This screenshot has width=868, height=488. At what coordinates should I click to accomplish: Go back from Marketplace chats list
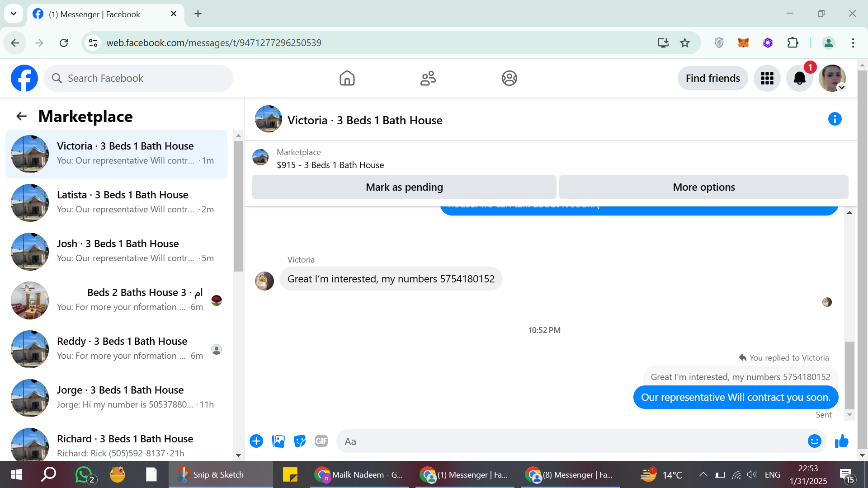(21, 117)
